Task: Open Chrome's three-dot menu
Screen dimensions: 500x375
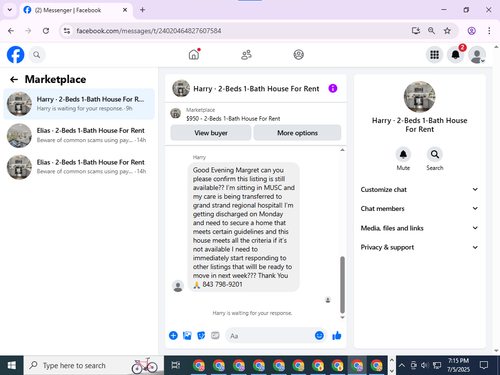Action: pos(489,31)
